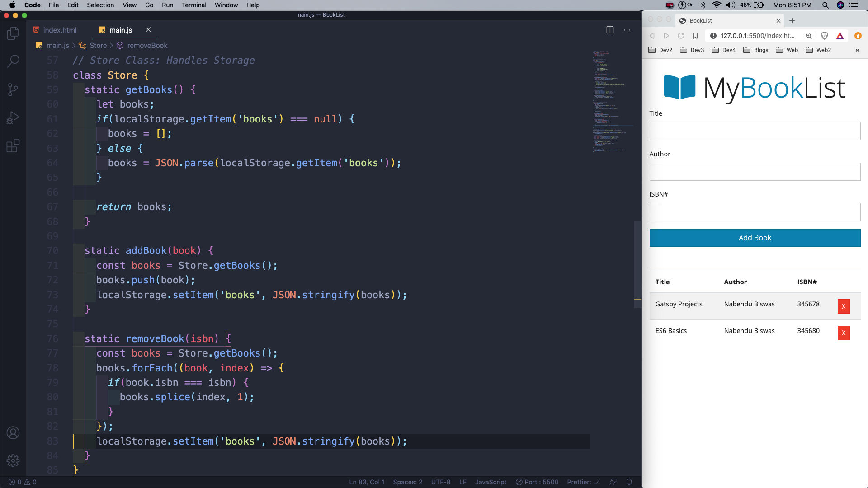
Task: Open Source Control view in activity bar
Action: (x=13, y=89)
